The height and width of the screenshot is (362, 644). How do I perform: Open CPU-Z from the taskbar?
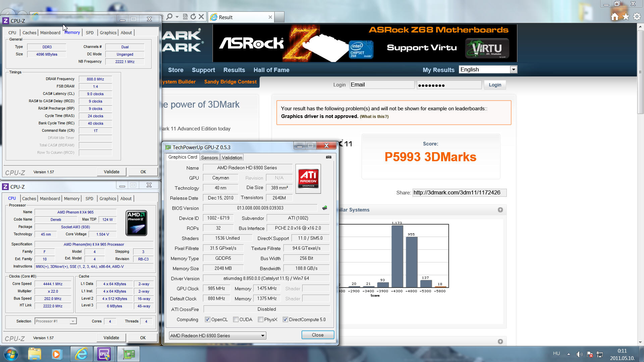tap(104, 354)
